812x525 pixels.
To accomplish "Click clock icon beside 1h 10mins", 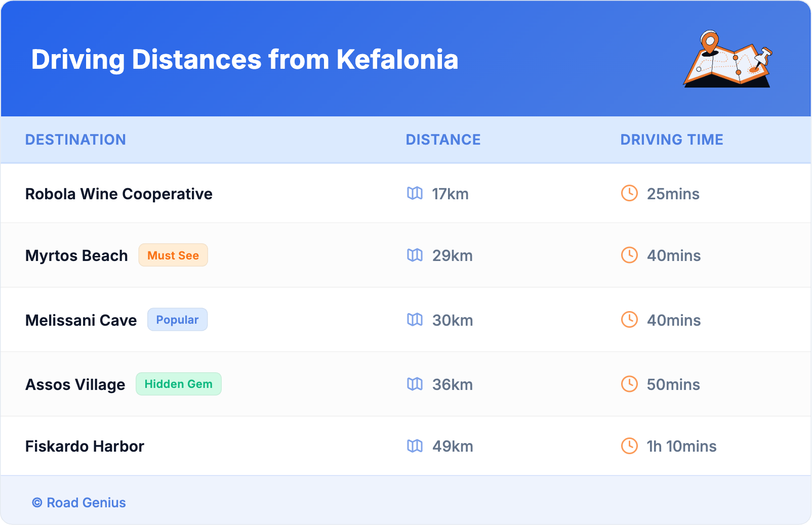I will [629, 446].
